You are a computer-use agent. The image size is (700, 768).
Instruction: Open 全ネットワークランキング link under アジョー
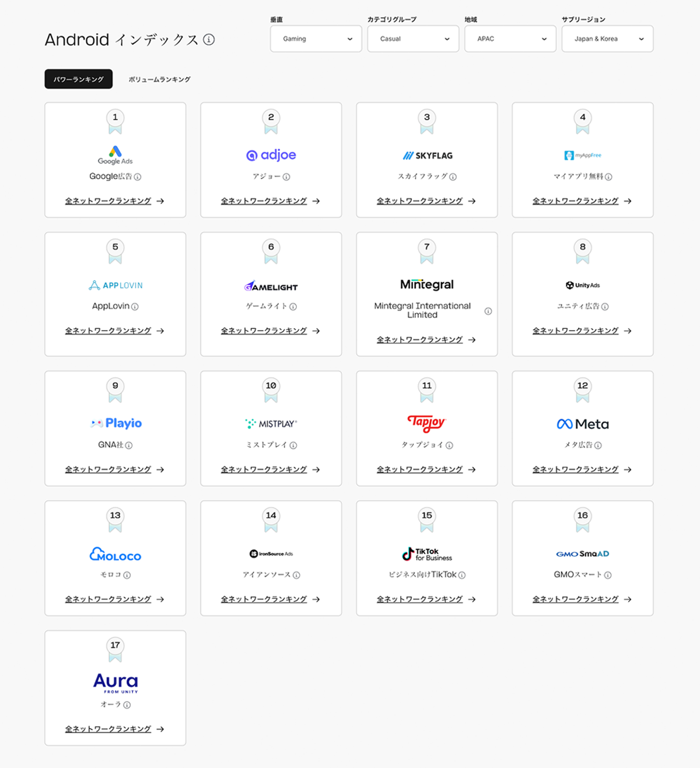tap(270, 201)
